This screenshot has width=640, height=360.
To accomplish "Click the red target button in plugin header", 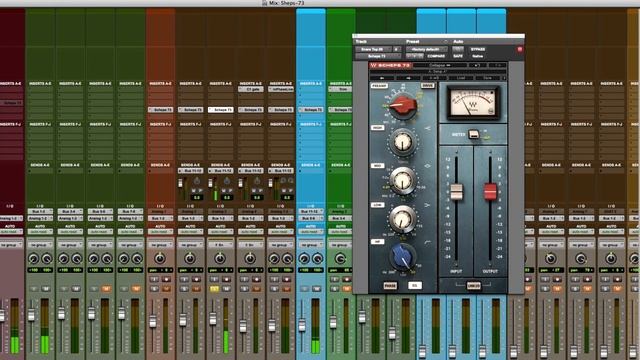I will (x=520, y=49).
